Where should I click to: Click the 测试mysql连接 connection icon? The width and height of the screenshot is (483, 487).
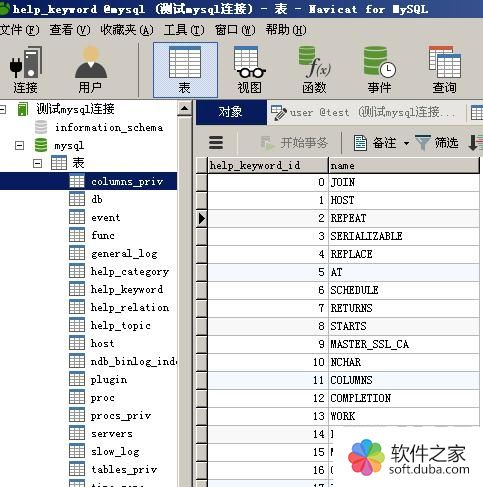23,109
